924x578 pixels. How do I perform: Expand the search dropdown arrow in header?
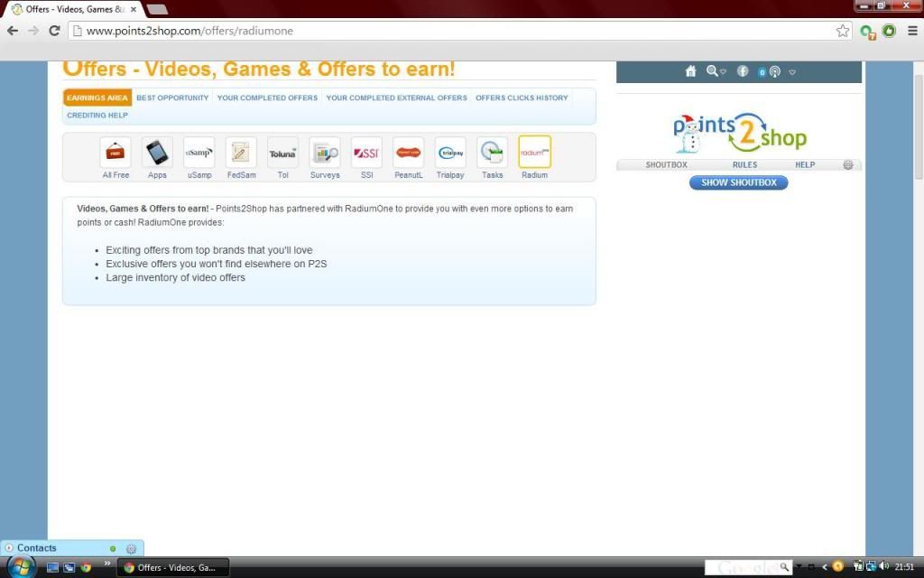[x=723, y=72]
